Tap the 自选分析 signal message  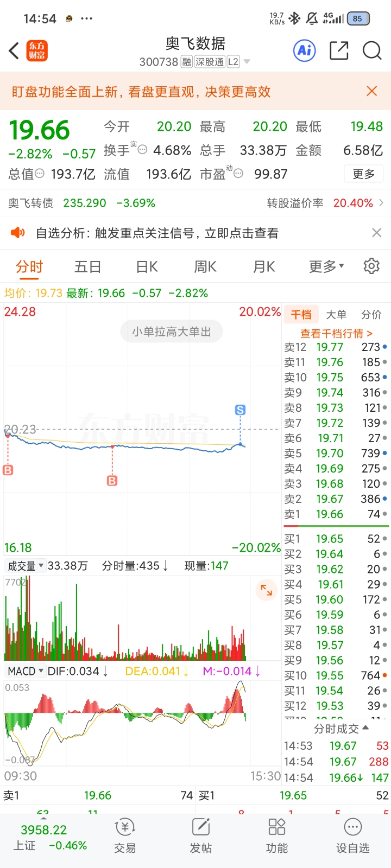tap(157, 233)
